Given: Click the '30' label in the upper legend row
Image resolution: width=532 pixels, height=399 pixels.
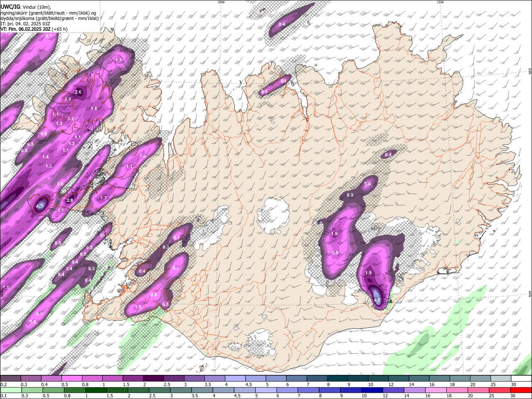Looking at the screenshot, I should (514, 384).
